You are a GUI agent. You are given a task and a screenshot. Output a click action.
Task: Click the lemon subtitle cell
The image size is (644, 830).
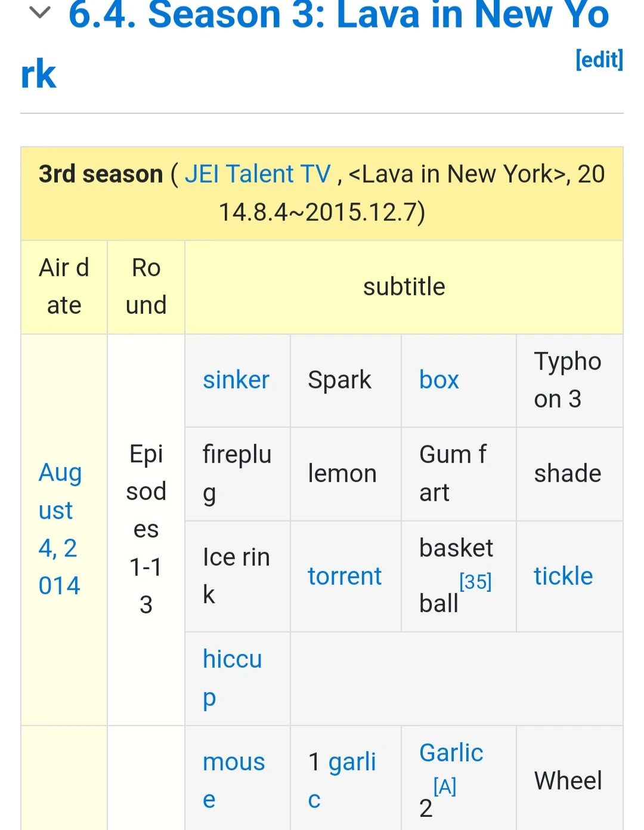[342, 474]
